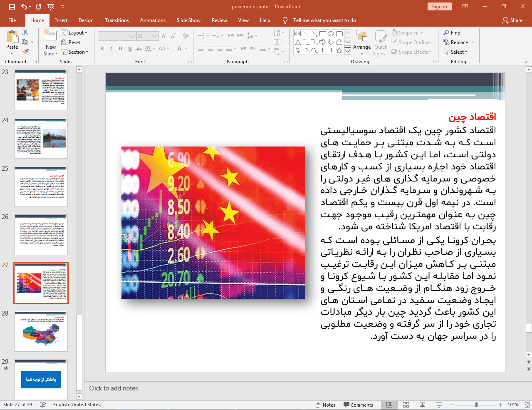The image size is (532, 410).
Task: Start Slide Show from status bar icon
Action: pos(439,405)
